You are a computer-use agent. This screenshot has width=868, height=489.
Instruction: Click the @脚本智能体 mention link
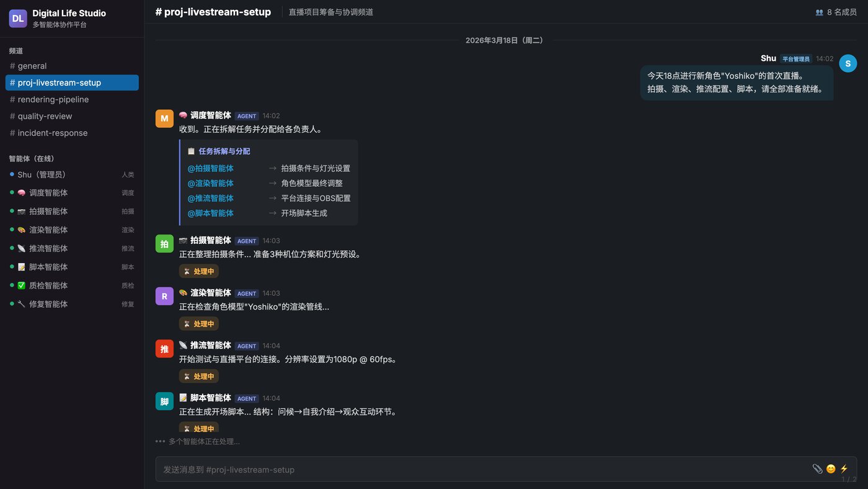(x=211, y=213)
